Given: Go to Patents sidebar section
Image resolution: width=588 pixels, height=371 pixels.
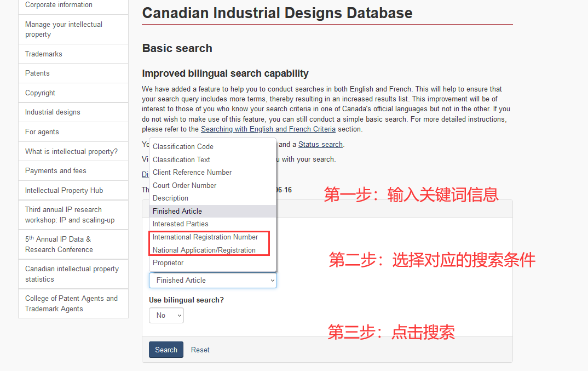Looking at the screenshot, I should (37, 73).
